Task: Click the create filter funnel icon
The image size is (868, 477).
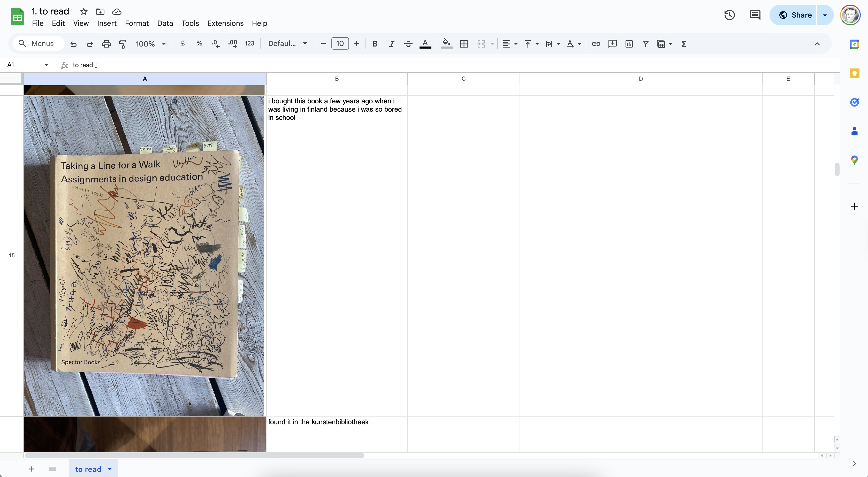Action: 645,44
